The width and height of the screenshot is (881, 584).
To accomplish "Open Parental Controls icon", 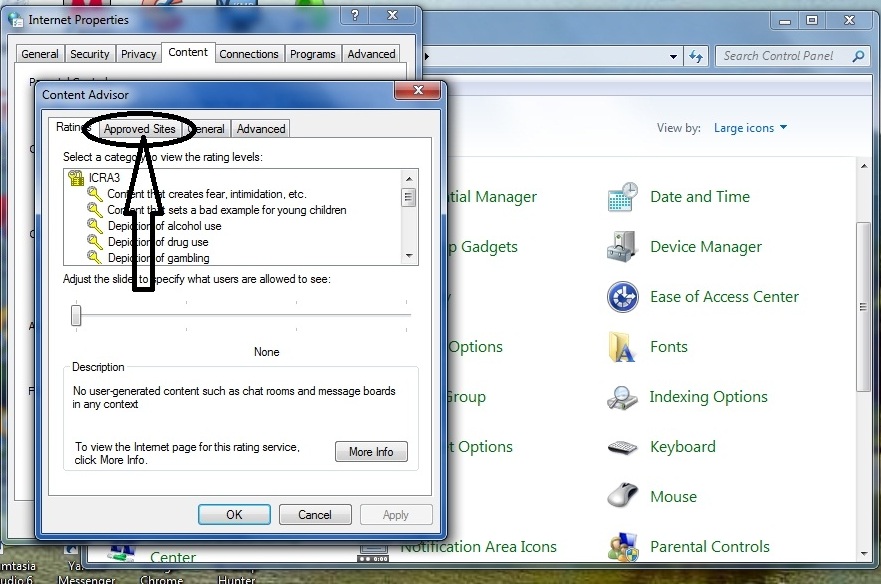I will [x=623, y=547].
